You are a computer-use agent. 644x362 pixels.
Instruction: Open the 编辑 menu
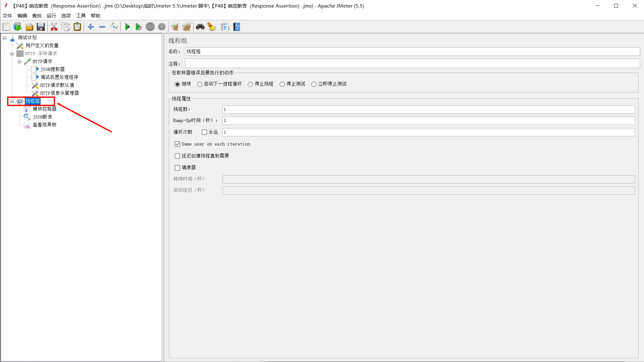coord(22,16)
